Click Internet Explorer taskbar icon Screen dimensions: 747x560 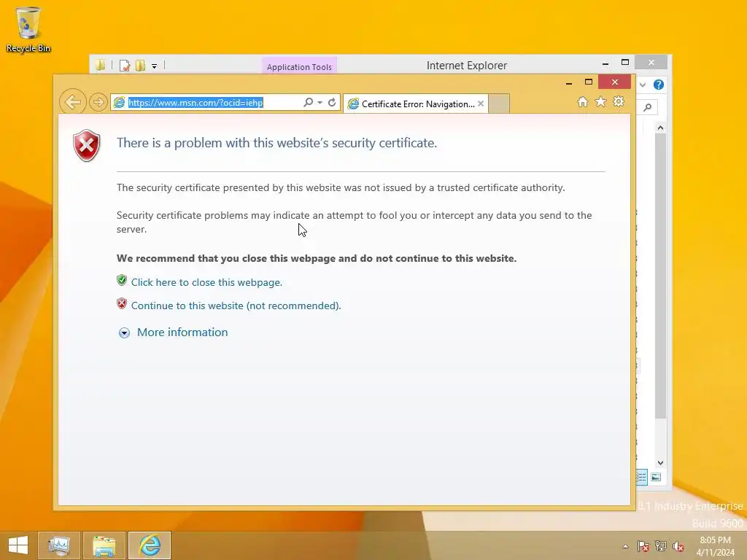[x=150, y=545]
